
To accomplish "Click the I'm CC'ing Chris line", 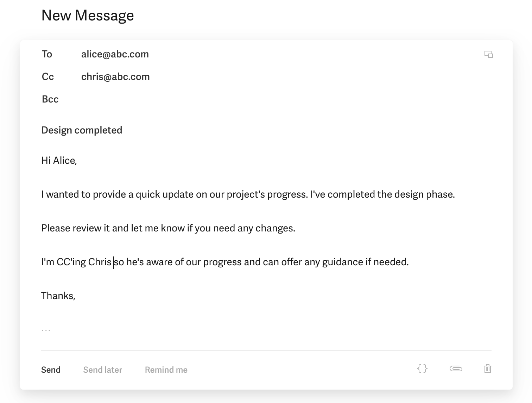I will tap(225, 262).
